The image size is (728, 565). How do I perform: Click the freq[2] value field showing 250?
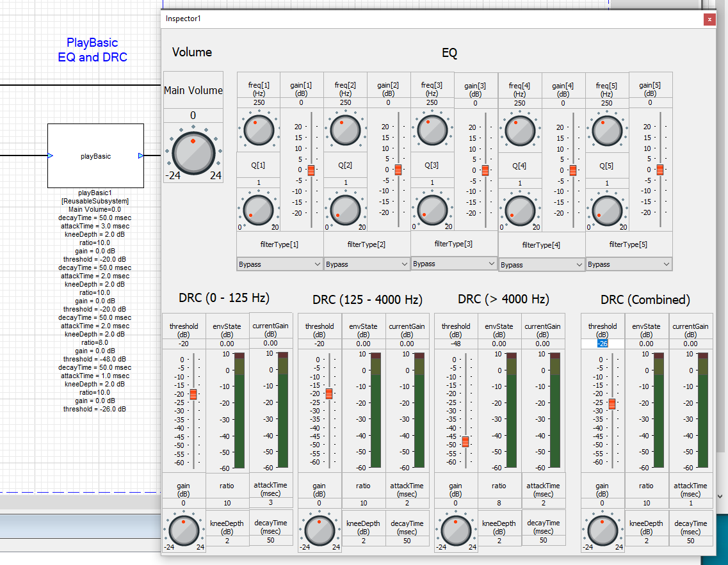(345, 102)
